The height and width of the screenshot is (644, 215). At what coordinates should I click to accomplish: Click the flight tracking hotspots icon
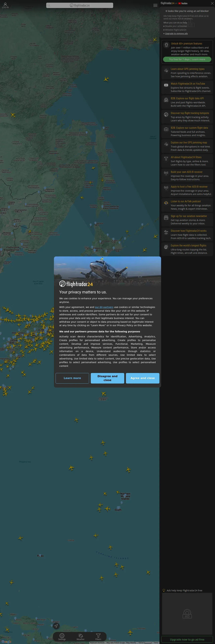166,115
